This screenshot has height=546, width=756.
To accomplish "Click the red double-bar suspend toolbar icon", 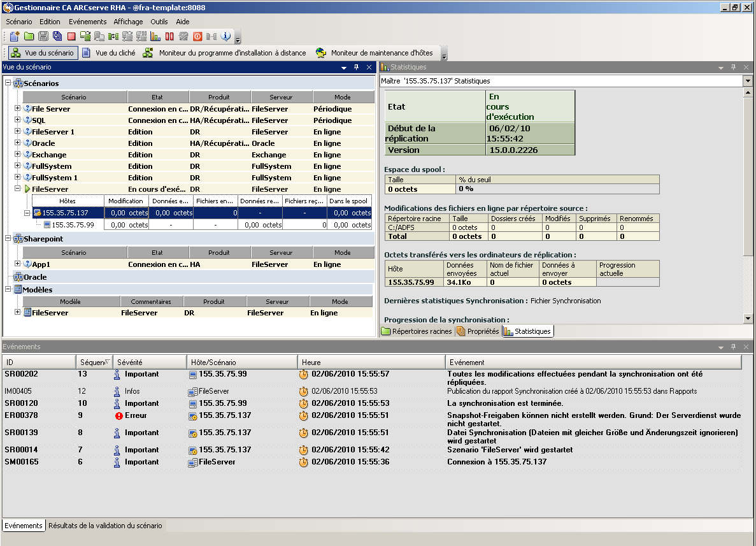I will click(169, 36).
